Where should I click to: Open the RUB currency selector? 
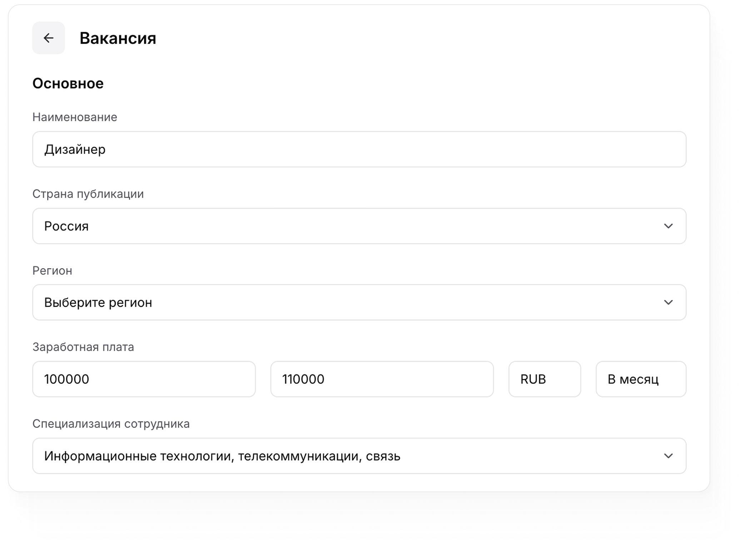point(544,379)
